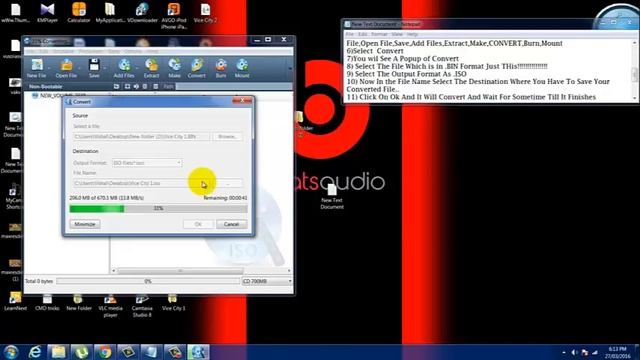The width and height of the screenshot is (640, 360).
Task: Click the Extract toolbar icon
Action: tap(151, 68)
